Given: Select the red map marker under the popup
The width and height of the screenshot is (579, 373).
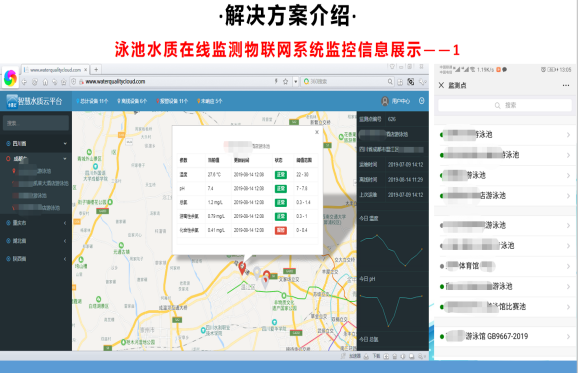Looking at the screenshot, I should point(242,267).
